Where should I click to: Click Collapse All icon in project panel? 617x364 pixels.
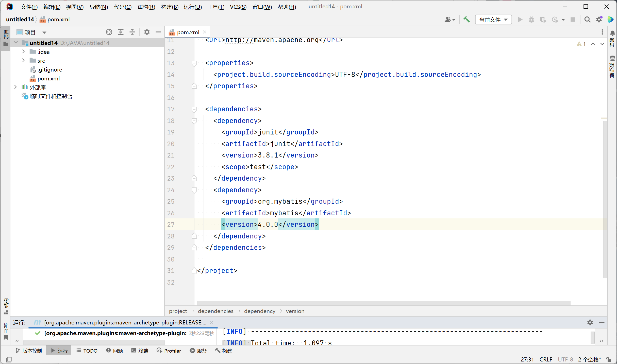(132, 32)
